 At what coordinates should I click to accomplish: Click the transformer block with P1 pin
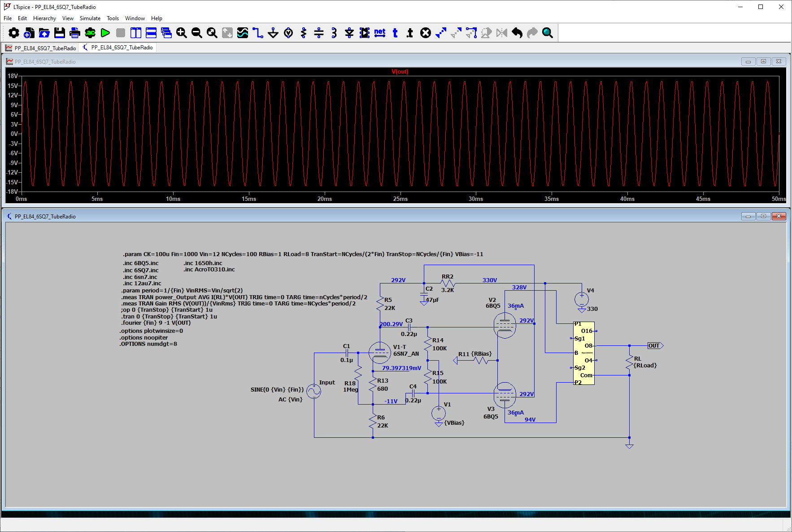[584, 353]
